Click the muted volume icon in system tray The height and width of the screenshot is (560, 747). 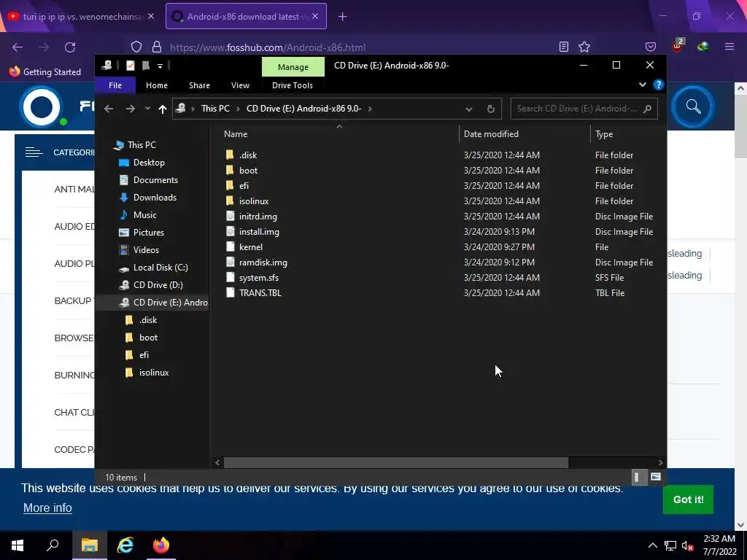coord(687,545)
